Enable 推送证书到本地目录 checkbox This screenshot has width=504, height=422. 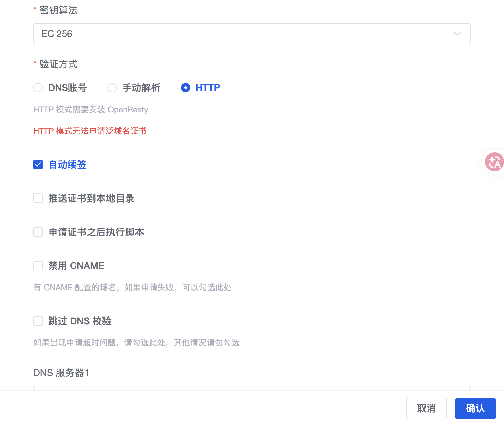[x=38, y=198]
